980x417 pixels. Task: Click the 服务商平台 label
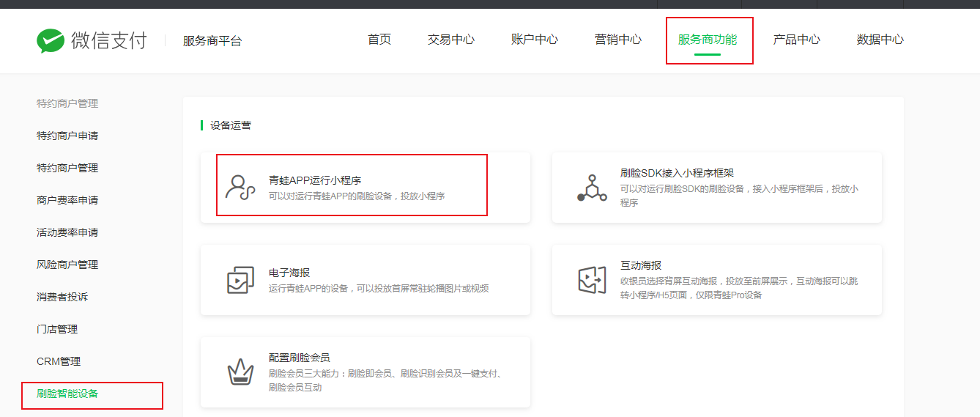point(212,41)
